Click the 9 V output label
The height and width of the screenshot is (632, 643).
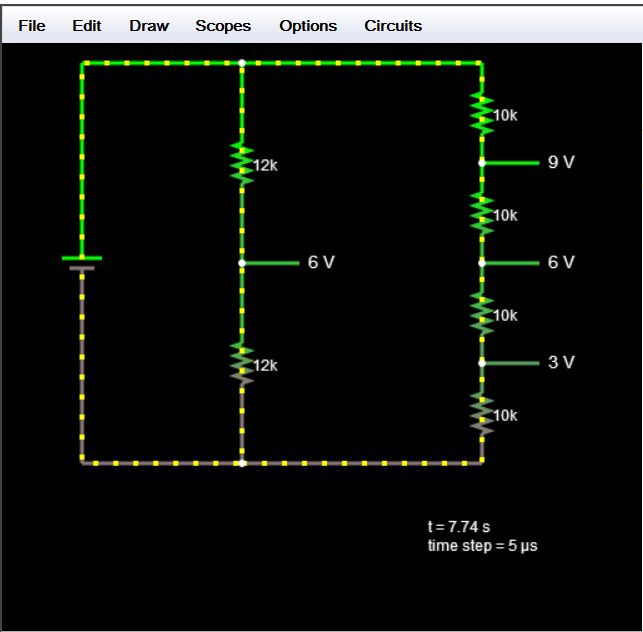pos(561,162)
